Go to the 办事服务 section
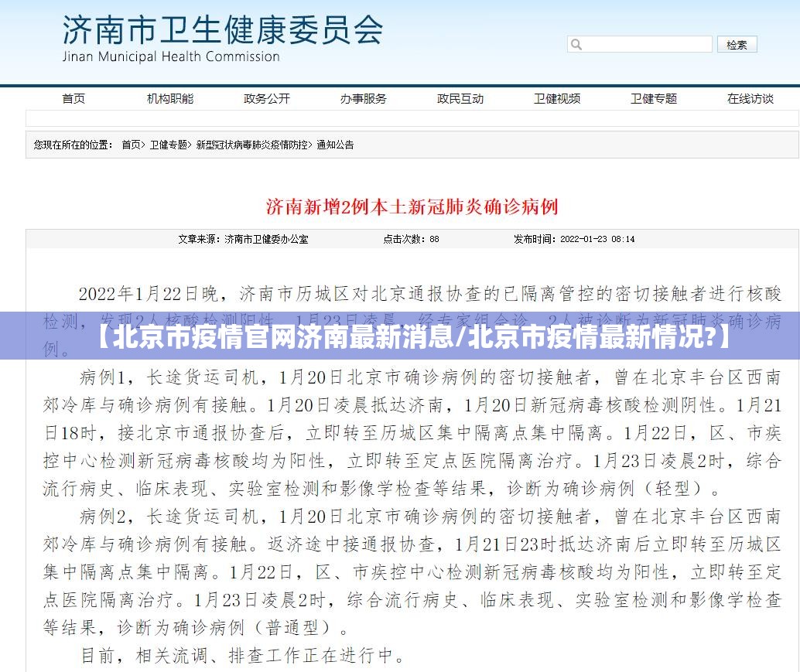800x672 pixels. coord(364,98)
